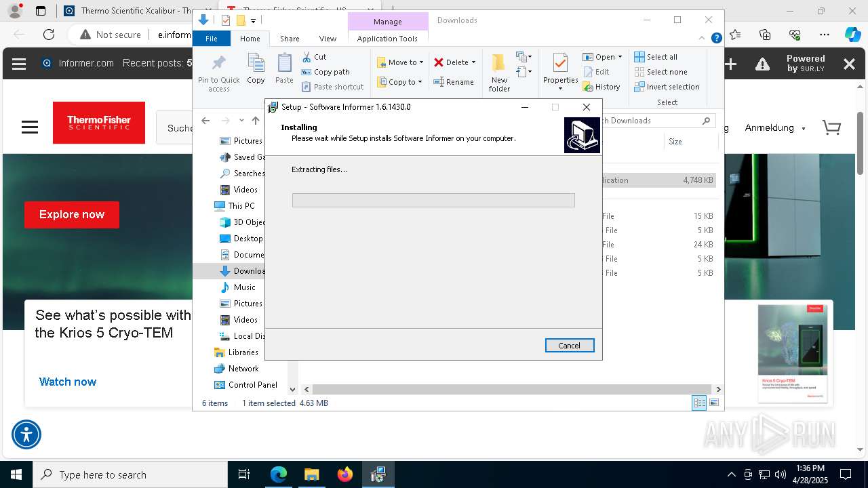
Task: Open file Properties in ribbon
Action: (560, 73)
